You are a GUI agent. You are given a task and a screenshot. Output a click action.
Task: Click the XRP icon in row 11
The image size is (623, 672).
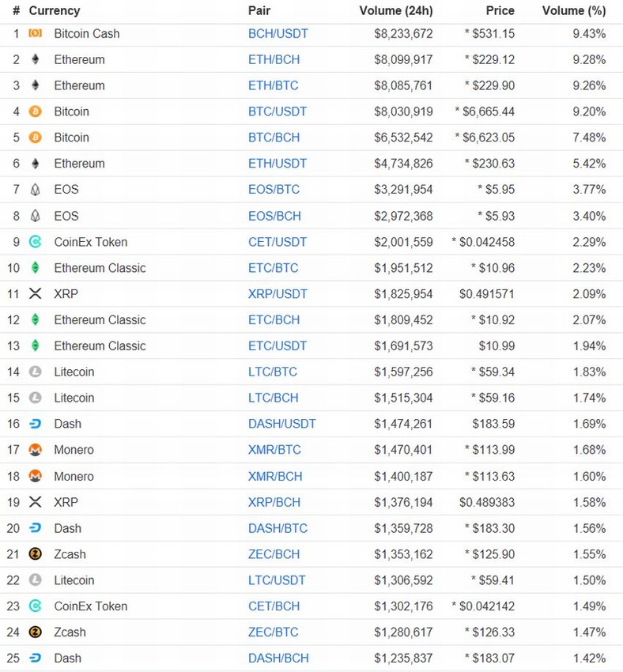point(35,293)
